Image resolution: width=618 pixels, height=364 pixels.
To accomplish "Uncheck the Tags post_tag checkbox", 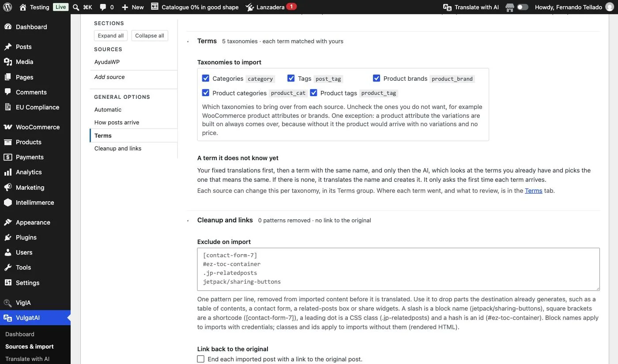I will click(x=291, y=79).
